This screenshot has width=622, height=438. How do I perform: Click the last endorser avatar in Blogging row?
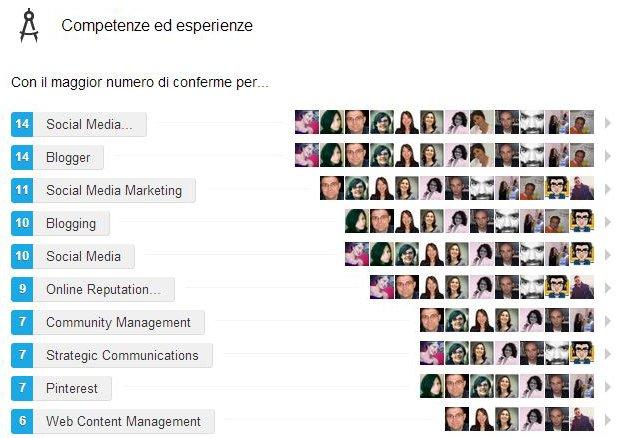(582, 221)
